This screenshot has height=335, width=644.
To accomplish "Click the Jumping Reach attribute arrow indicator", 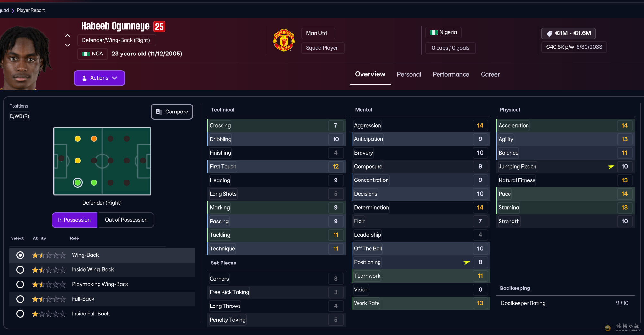I will [611, 167].
